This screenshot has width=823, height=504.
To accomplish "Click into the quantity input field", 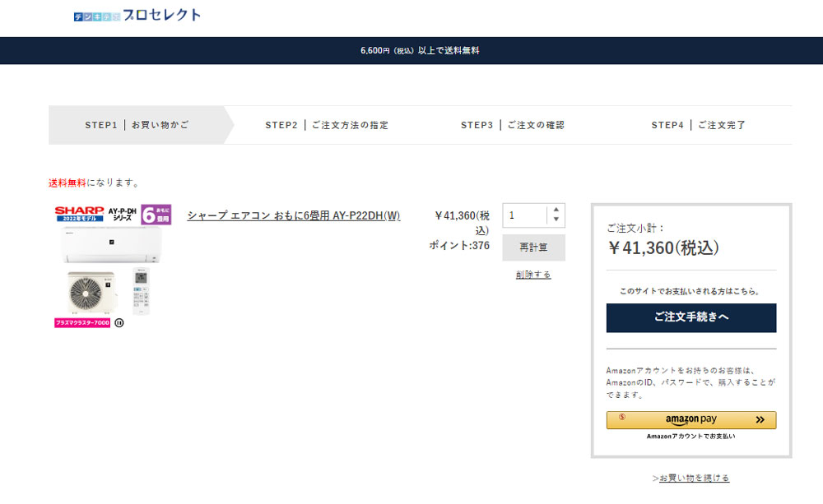I will [524, 215].
